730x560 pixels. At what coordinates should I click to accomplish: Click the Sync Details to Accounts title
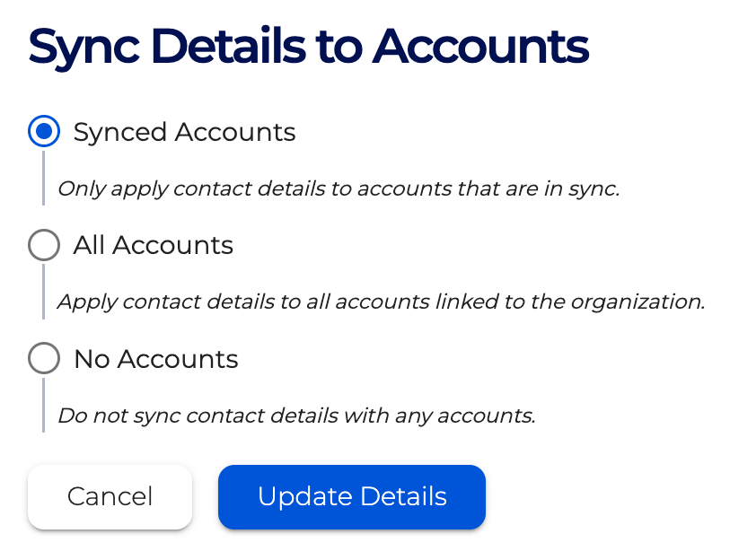pyautogui.click(x=310, y=46)
